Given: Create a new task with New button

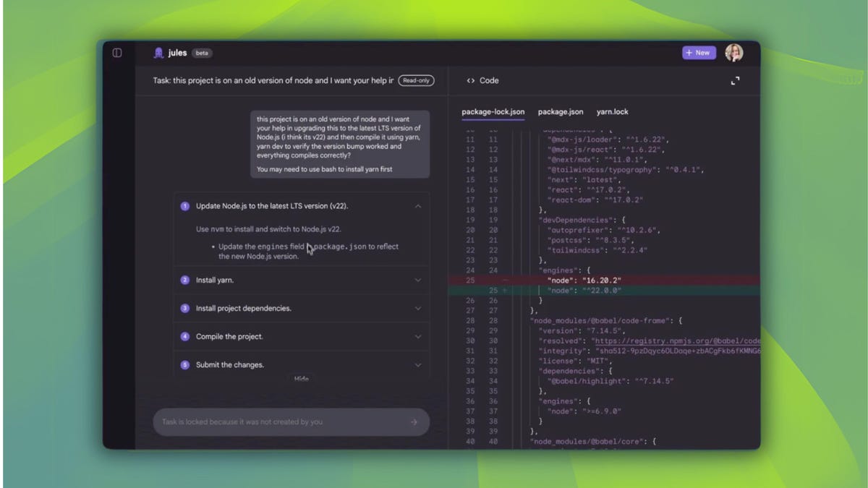Looking at the screenshot, I should 698,53.
